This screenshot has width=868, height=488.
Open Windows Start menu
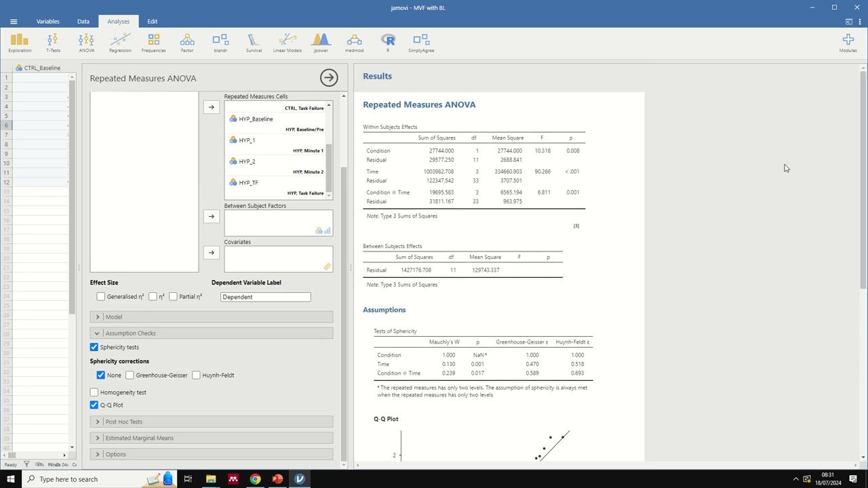10,479
